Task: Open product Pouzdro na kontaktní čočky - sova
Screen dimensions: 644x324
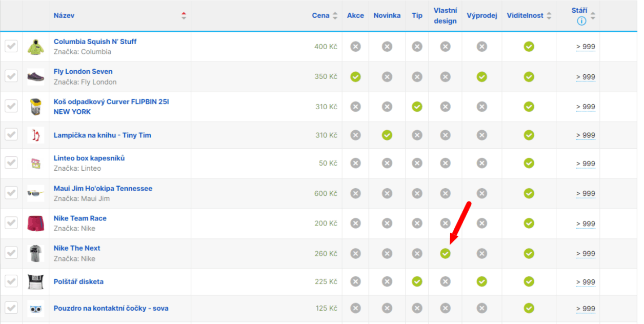Action: [x=111, y=308]
